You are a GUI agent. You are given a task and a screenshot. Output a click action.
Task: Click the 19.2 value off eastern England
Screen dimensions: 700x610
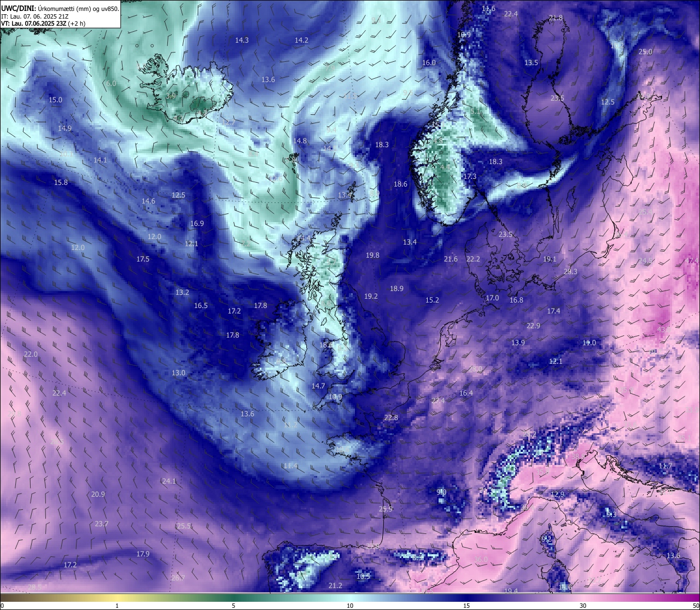[371, 296]
